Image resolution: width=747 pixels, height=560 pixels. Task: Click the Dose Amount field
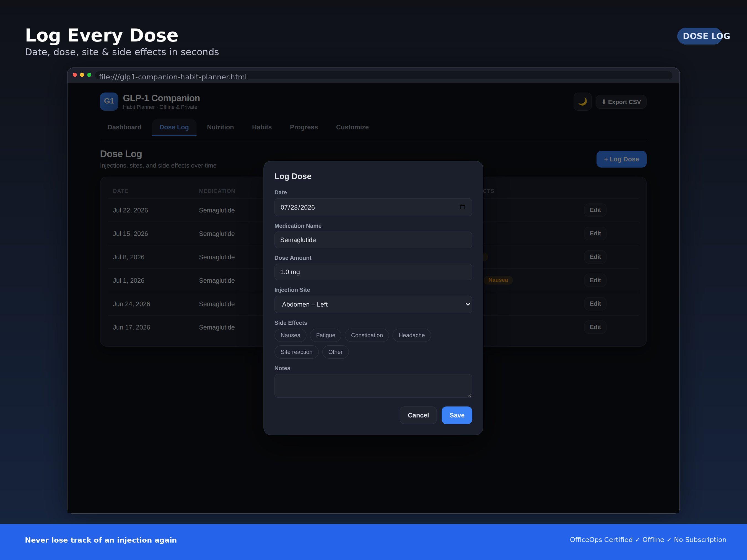point(373,272)
